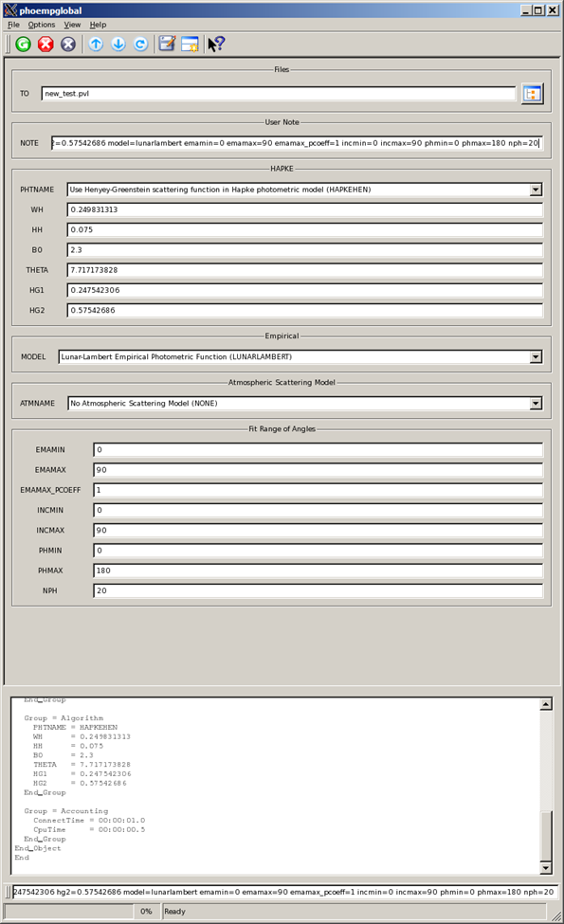Screen dimensions: 564x924
Task: Expand the PHTNAME Hapke model dropdown
Action: (x=536, y=190)
